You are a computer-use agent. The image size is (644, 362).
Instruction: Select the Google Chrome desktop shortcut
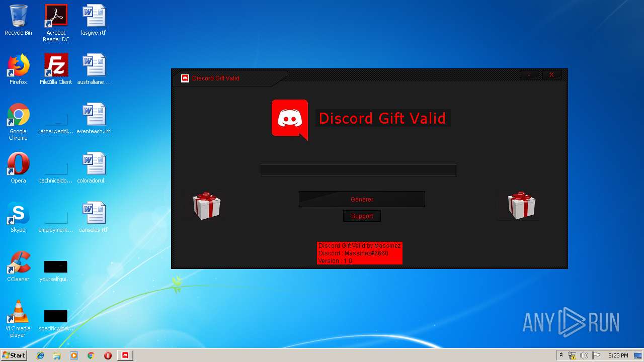coord(18,122)
